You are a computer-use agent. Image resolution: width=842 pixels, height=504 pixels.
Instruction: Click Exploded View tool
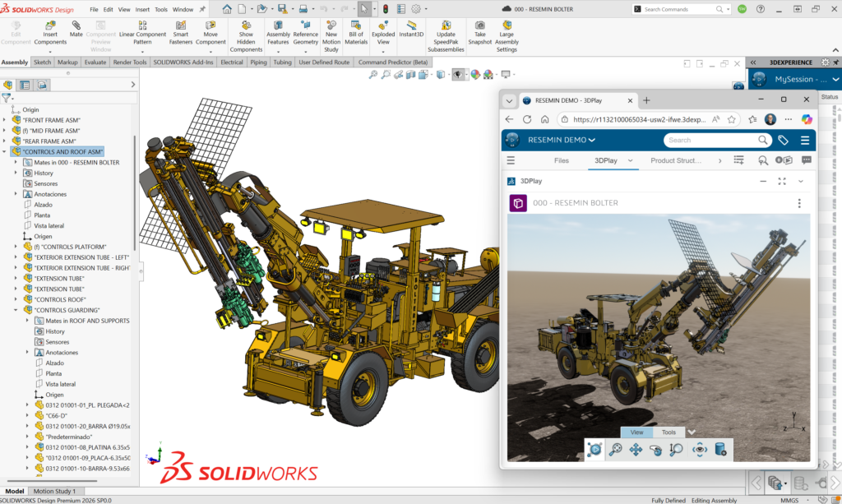(383, 33)
